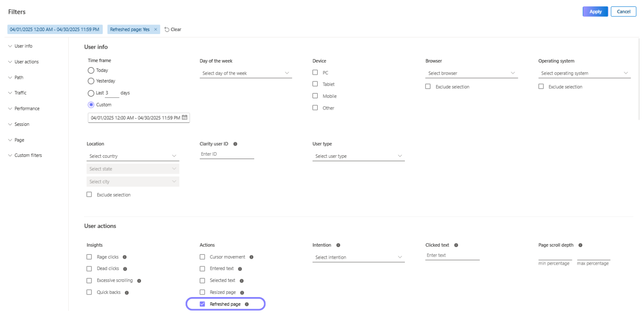Click the Apply button

tap(595, 12)
